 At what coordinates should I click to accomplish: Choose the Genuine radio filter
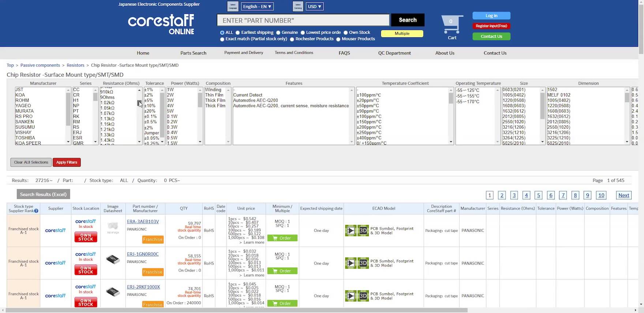pyautogui.click(x=278, y=33)
